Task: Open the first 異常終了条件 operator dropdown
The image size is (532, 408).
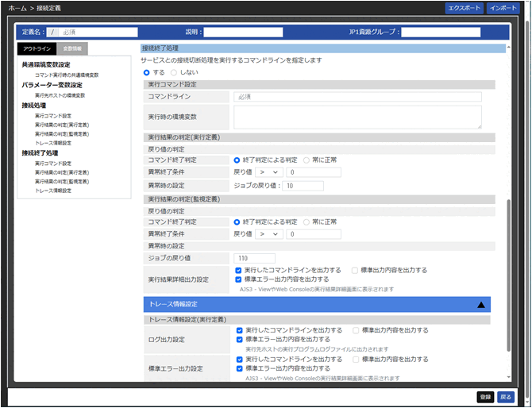Action: [x=269, y=171]
